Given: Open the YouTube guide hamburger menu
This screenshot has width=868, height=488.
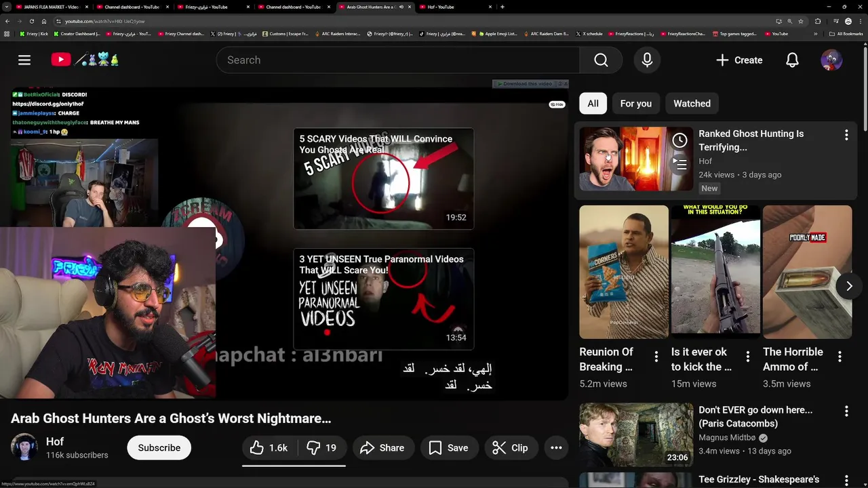Looking at the screenshot, I should tap(24, 60).
